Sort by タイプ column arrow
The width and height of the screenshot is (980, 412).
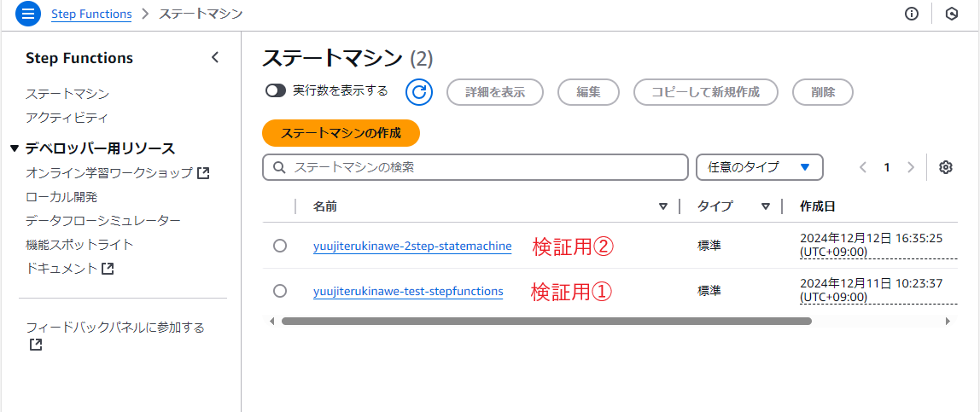(x=766, y=206)
